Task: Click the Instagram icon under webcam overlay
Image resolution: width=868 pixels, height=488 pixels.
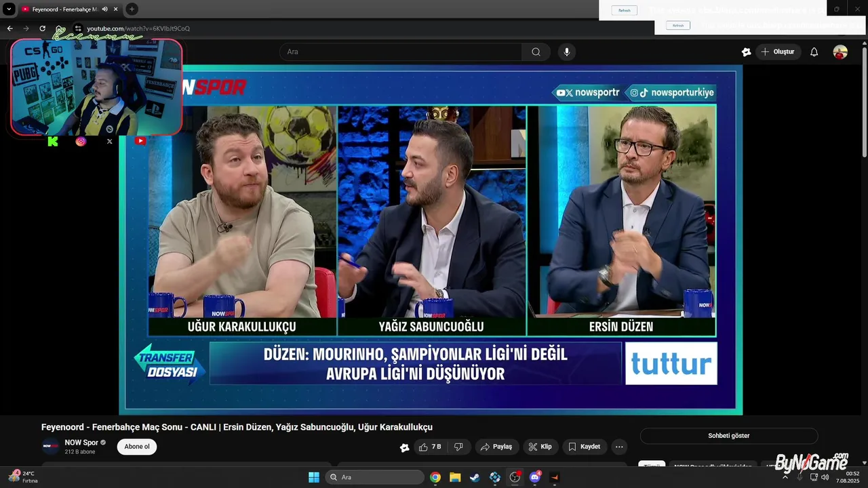Action: [81, 141]
